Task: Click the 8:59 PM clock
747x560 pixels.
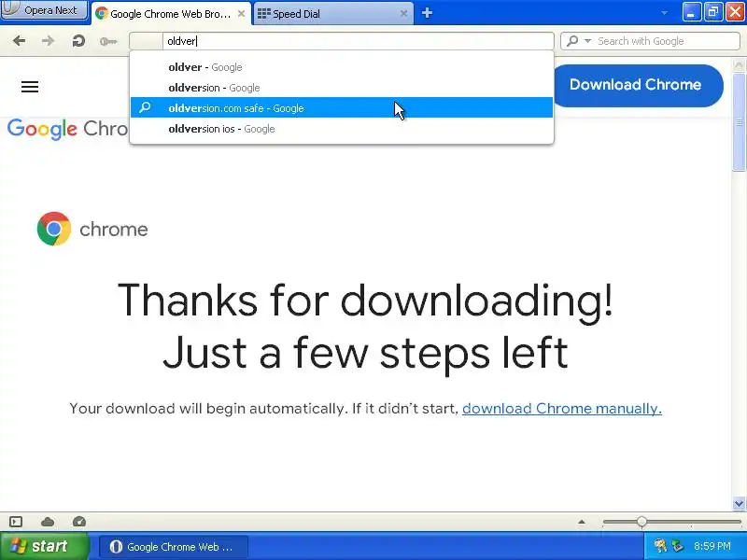Action: pyautogui.click(x=712, y=546)
